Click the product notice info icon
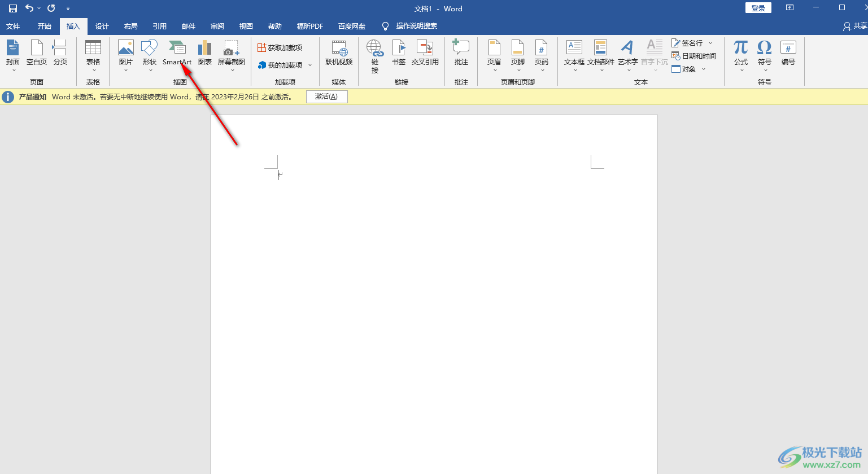Screen dimensions: 868x474 pos(8,97)
